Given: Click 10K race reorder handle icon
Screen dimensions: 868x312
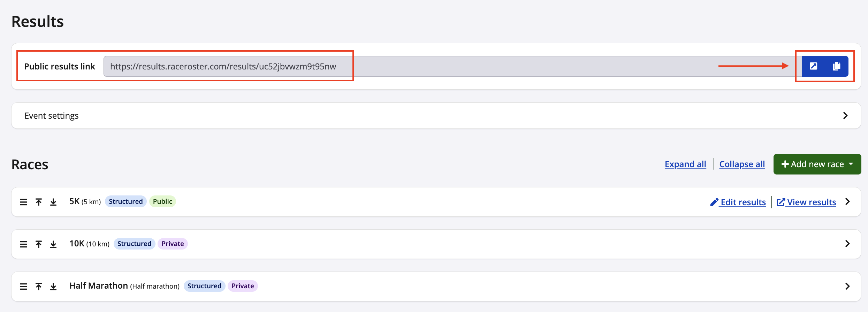Looking at the screenshot, I should 23,244.
